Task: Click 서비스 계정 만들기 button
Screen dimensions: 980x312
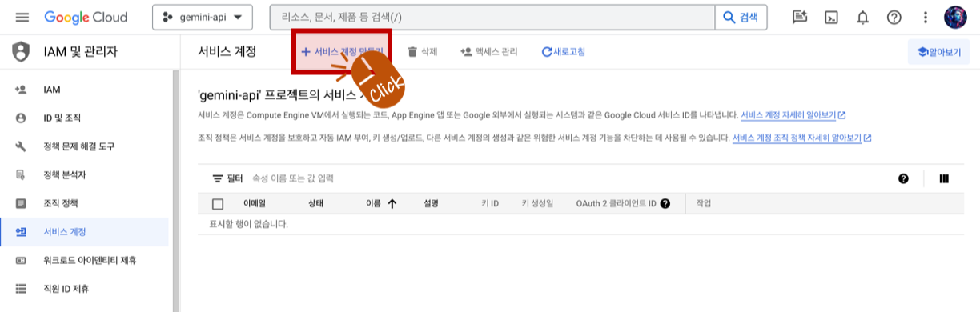Action: [x=342, y=52]
